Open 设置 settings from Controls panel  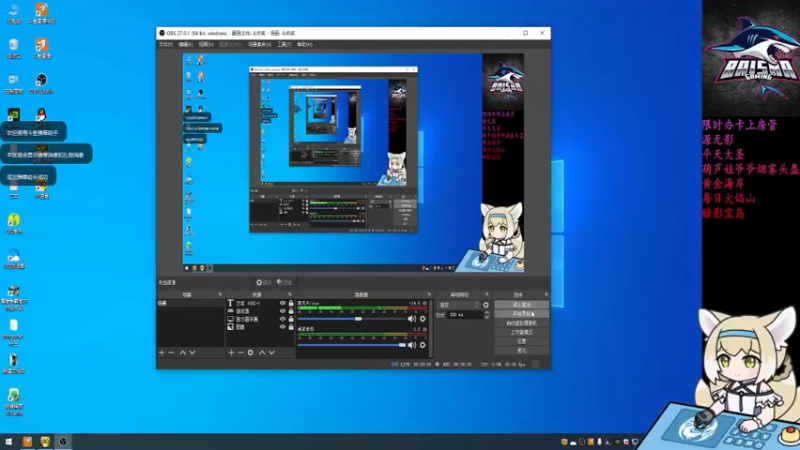point(521,341)
